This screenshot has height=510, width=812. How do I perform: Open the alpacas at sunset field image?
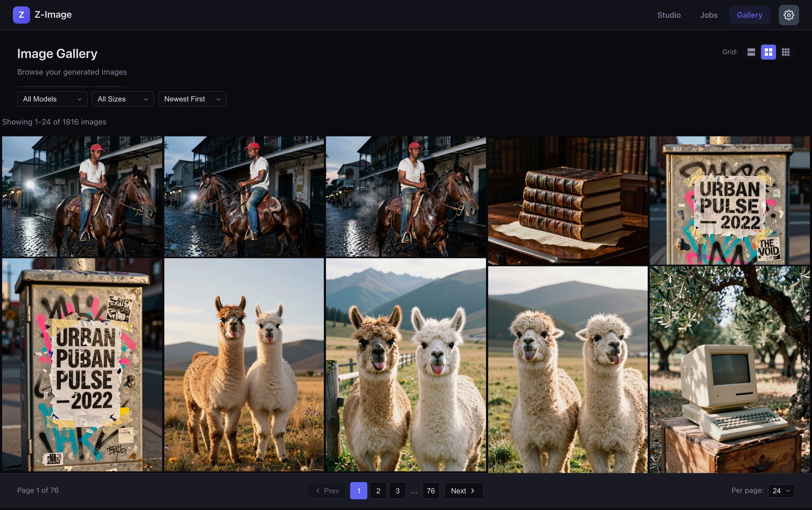pyautogui.click(x=244, y=365)
